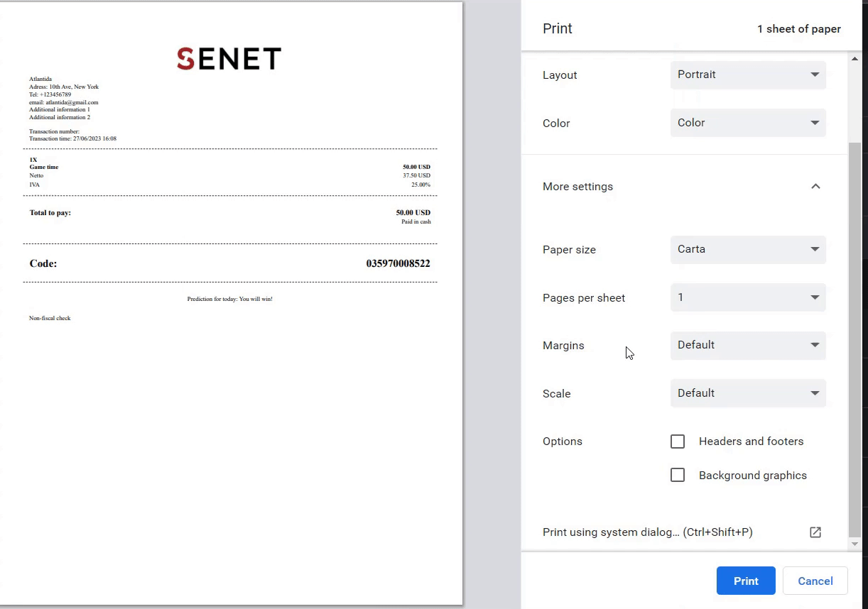Collapse the More settings chevron
This screenshot has width=868, height=609.
coord(815,187)
